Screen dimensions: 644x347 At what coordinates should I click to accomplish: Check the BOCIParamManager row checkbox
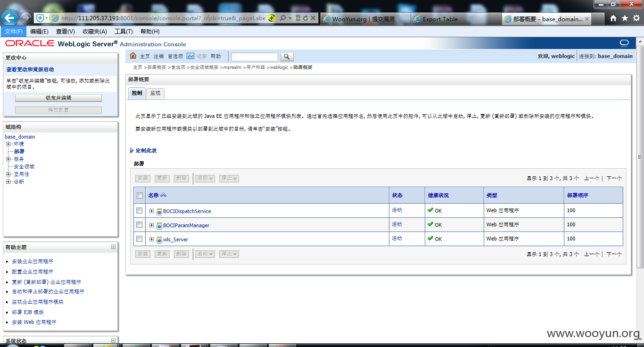(139, 224)
